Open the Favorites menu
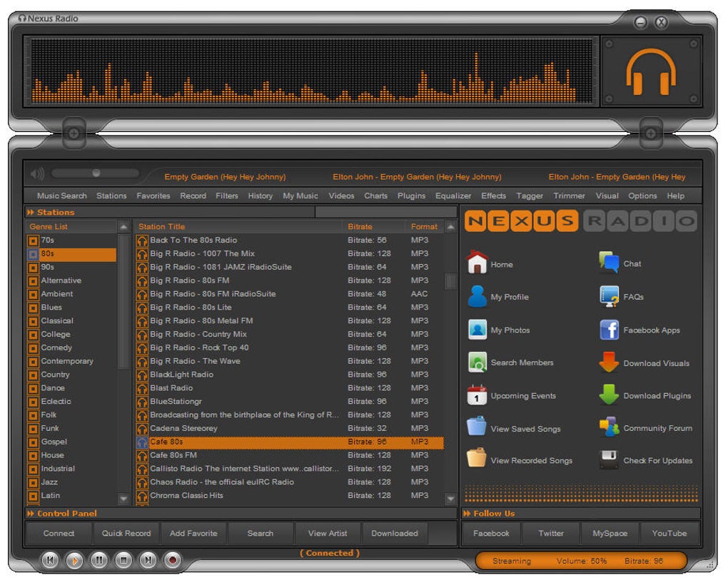The height and width of the screenshot is (585, 728). click(x=153, y=195)
